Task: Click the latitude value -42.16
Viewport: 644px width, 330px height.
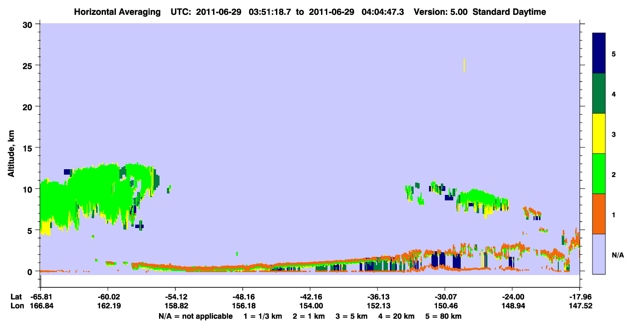Action: (x=310, y=297)
